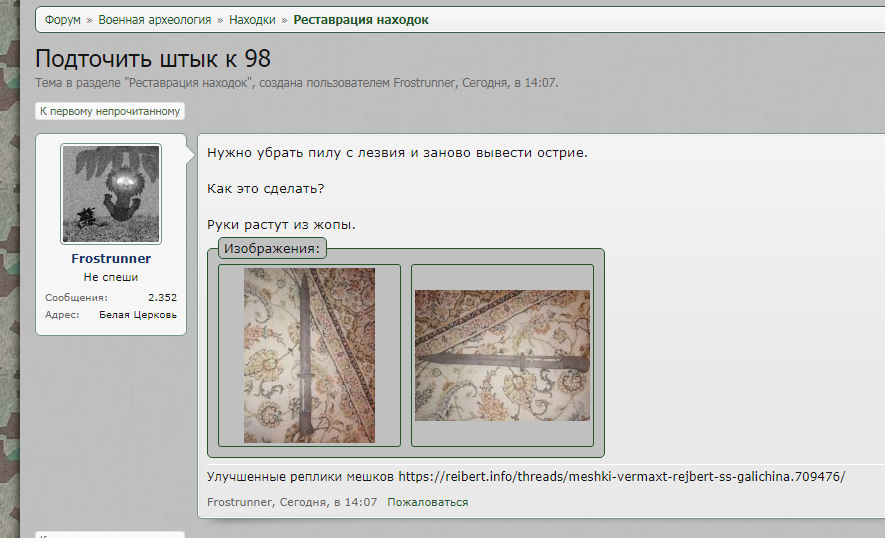The width and height of the screenshot is (885, 538).
Task: Open Frostrunner's avatar image
Action: pos(111,194)
